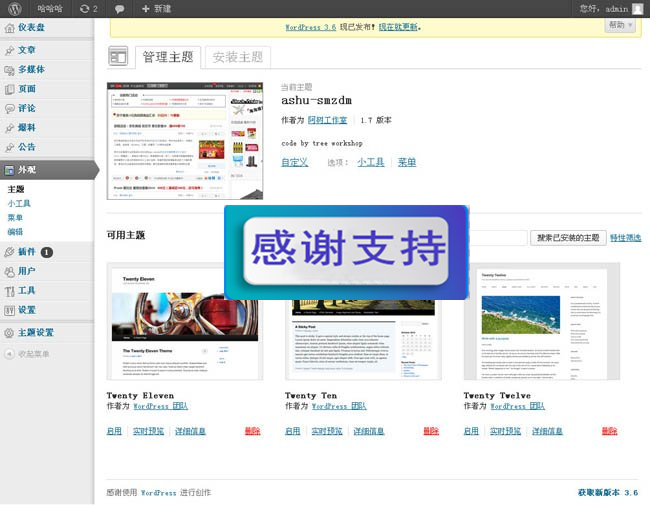650x505 pixels.
Task: Open 主题设置 theme settings menu
Action: click(x=36, y=333)
